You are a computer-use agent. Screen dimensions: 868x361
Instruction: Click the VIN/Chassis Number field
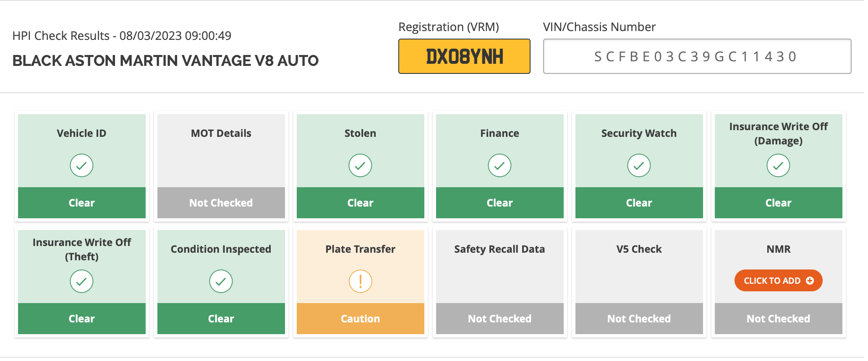click(x=697, y=56)
